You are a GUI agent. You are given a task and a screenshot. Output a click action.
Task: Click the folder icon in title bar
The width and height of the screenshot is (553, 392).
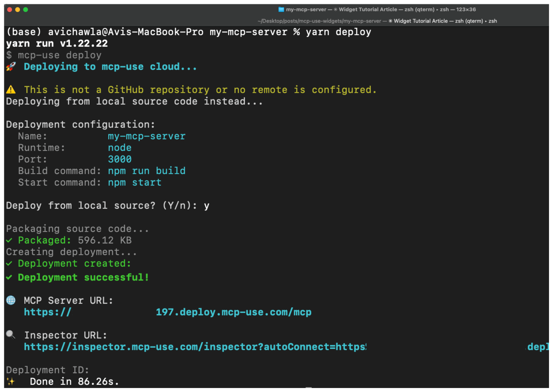coord(281,9)
